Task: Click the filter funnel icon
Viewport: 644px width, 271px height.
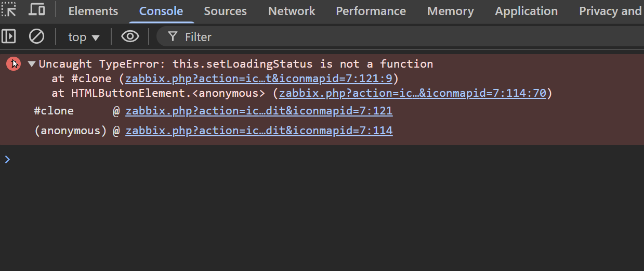Action: click(173, 36)
